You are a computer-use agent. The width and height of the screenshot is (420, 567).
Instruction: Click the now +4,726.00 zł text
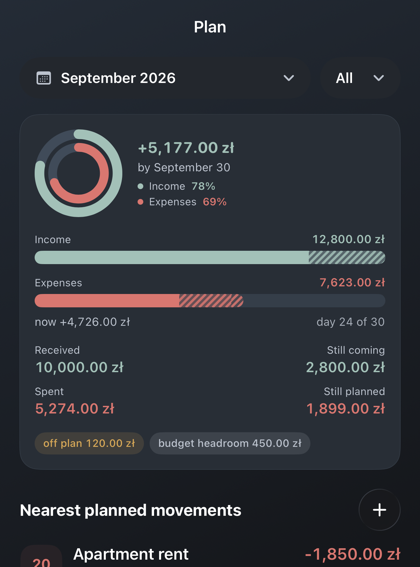82,322
